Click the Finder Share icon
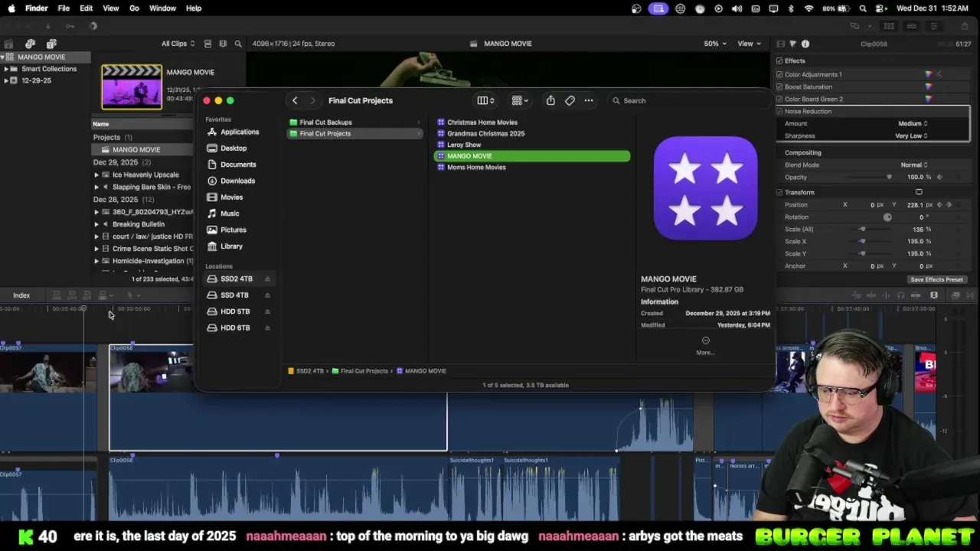Screen dimensions: 980x551 click(550, 100)
